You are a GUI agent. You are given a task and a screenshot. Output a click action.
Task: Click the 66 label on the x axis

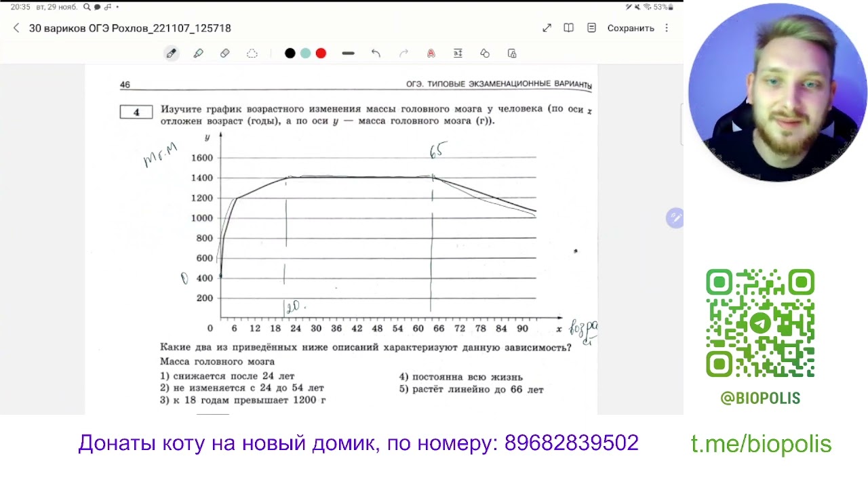pos(439,328)
